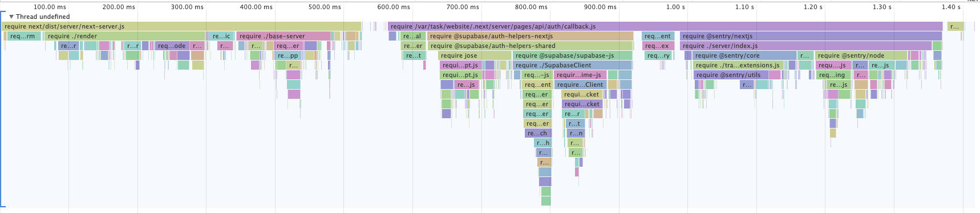Select the req...ry flame bar
The width and height of the screenshot is (980, 213).
[658, 55]
